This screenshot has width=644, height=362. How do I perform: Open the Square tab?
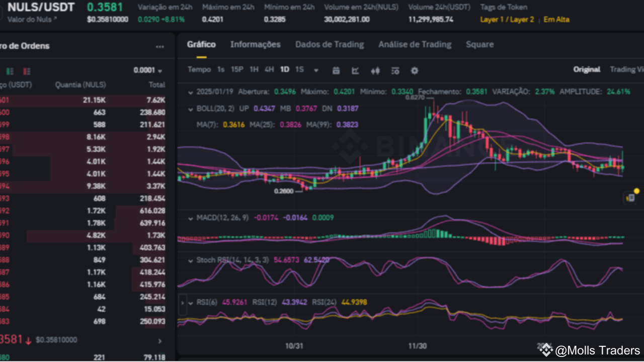(479, 44)
